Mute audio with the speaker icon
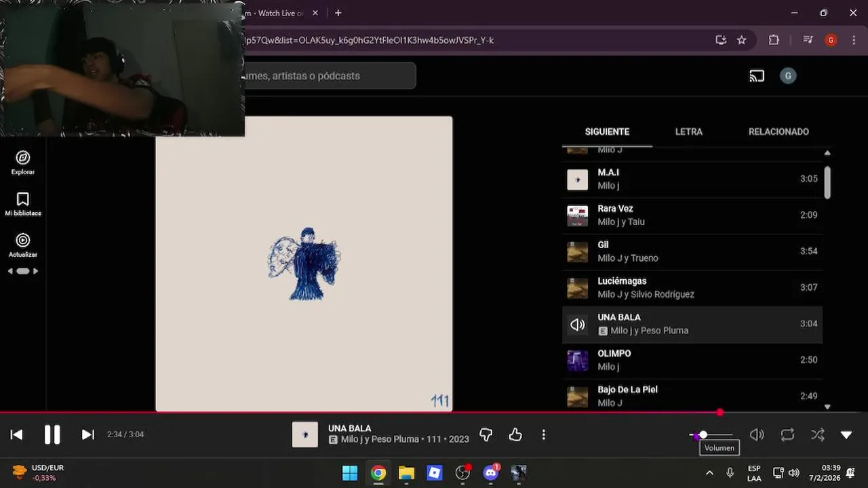This screenshot has height=488, width=868. (x=757, y=434)
